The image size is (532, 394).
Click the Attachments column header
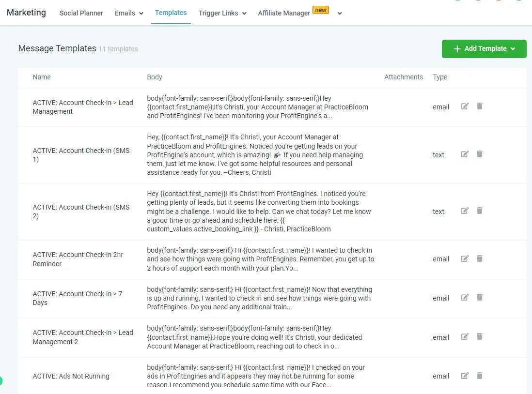[x=404, y=77]
